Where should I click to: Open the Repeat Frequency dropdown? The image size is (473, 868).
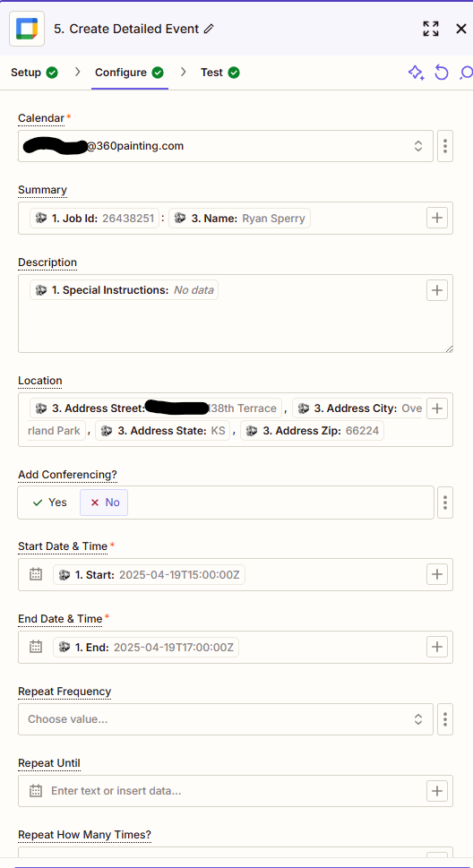(x=226, y=719)
